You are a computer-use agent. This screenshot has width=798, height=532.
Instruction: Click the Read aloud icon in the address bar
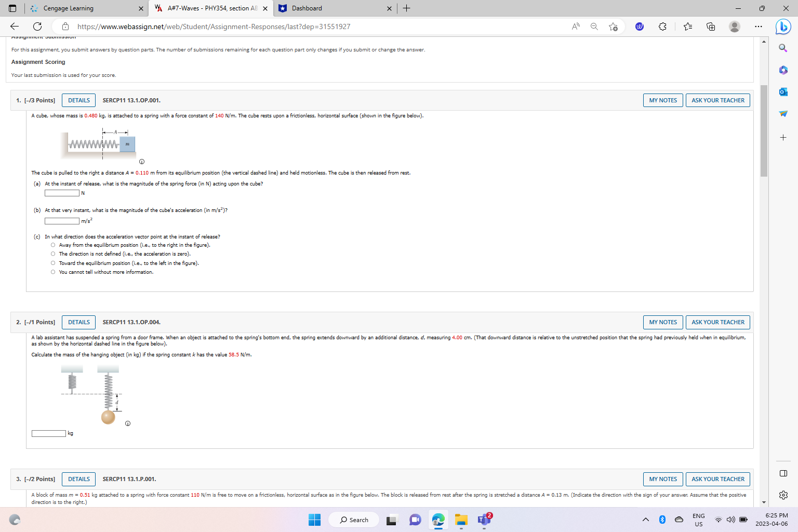pos(576,26)
